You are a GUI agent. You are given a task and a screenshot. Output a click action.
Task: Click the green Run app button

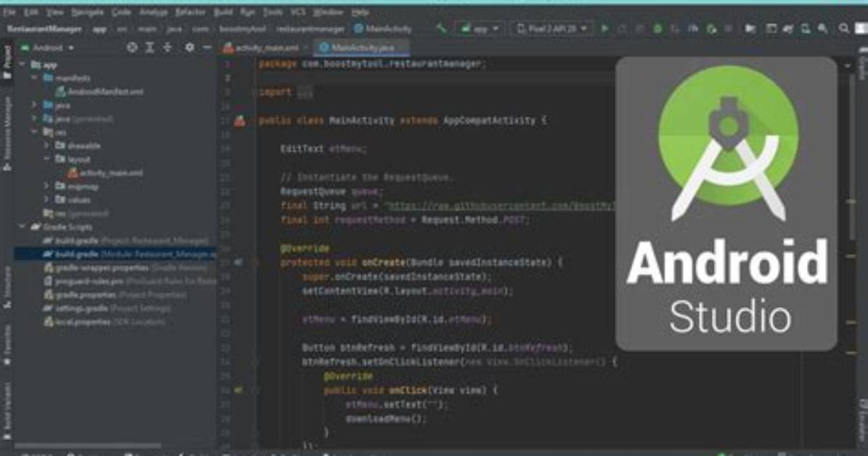pyautogui.click(x=605, y=28)
